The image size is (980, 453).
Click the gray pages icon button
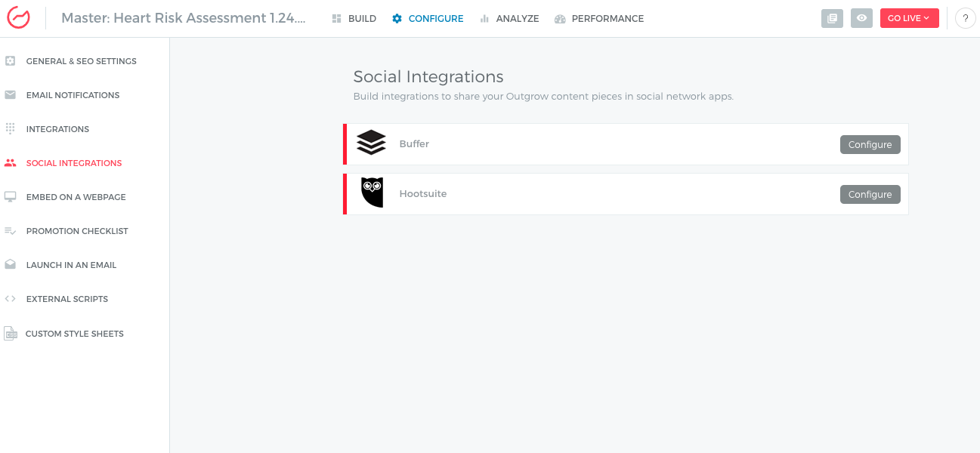(832, 18)
